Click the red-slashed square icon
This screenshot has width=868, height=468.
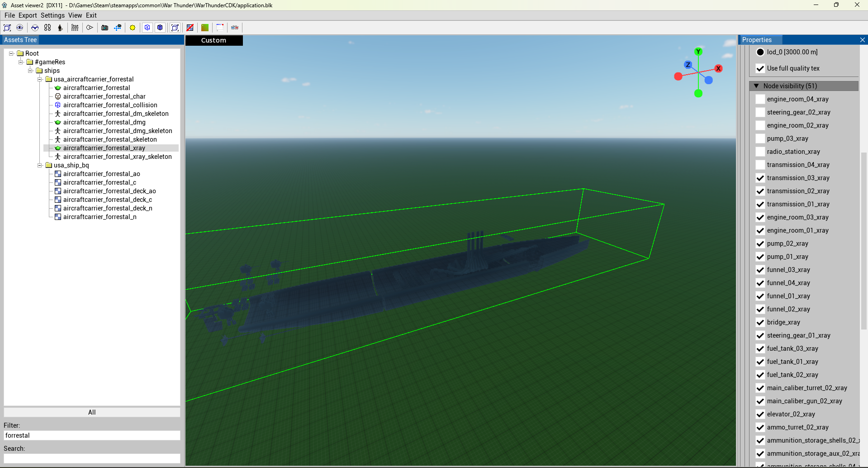(190, 28)
